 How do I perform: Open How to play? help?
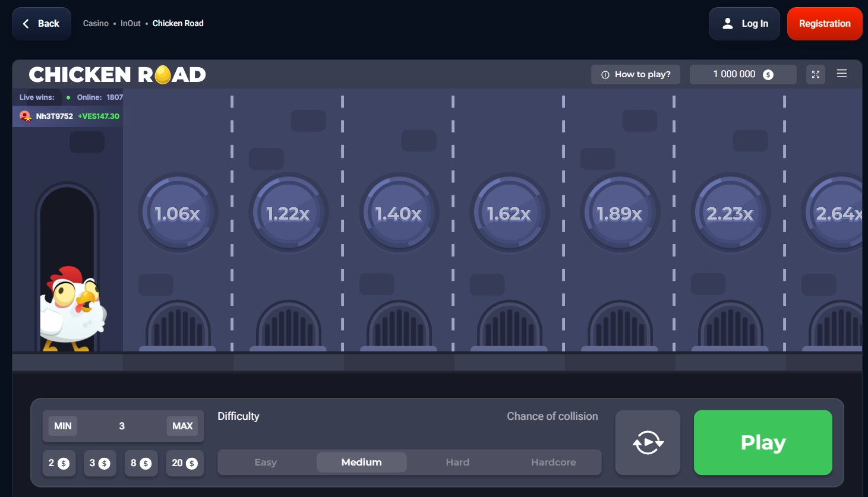point(636,75)
